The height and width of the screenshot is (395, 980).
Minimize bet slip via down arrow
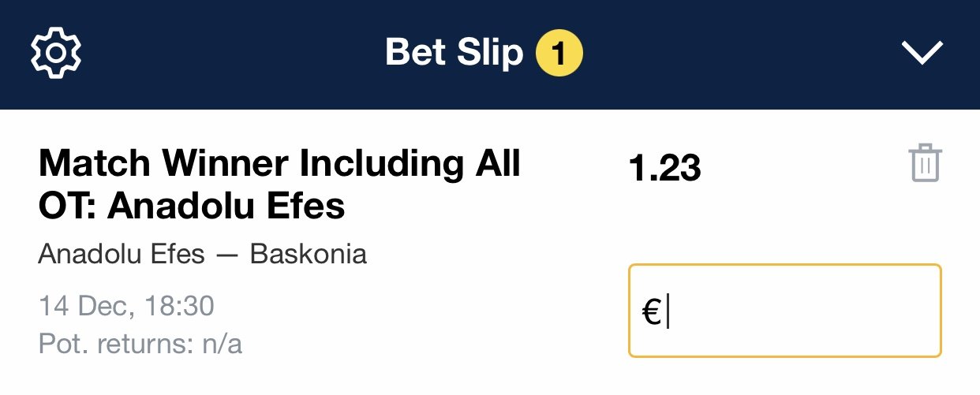tap(922, 53)
